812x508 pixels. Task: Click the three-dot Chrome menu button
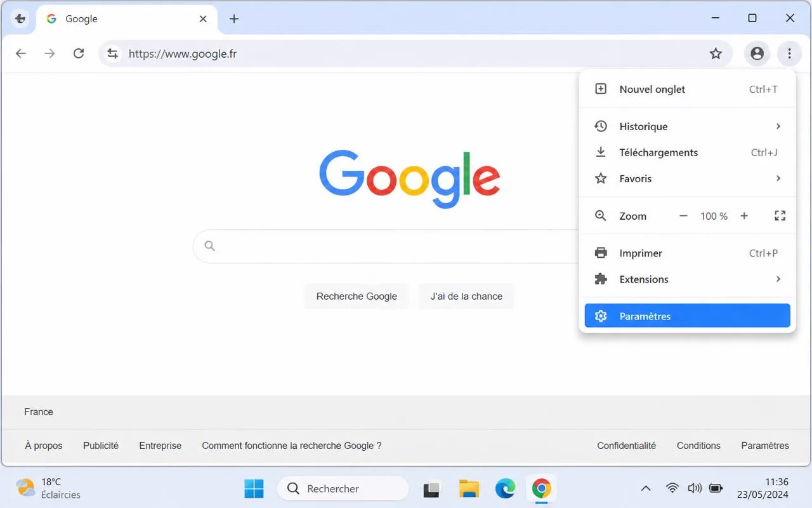(x=789, y=54)
